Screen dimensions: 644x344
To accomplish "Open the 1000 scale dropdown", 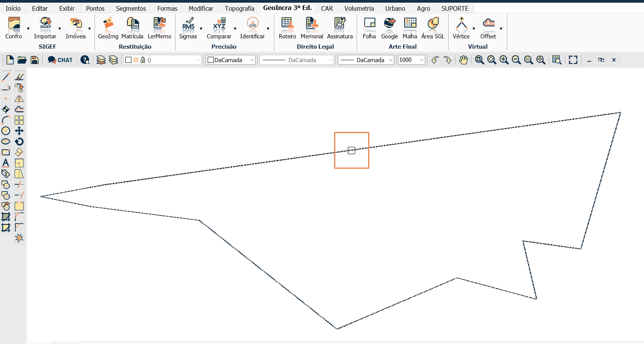I will pos(411,60).
